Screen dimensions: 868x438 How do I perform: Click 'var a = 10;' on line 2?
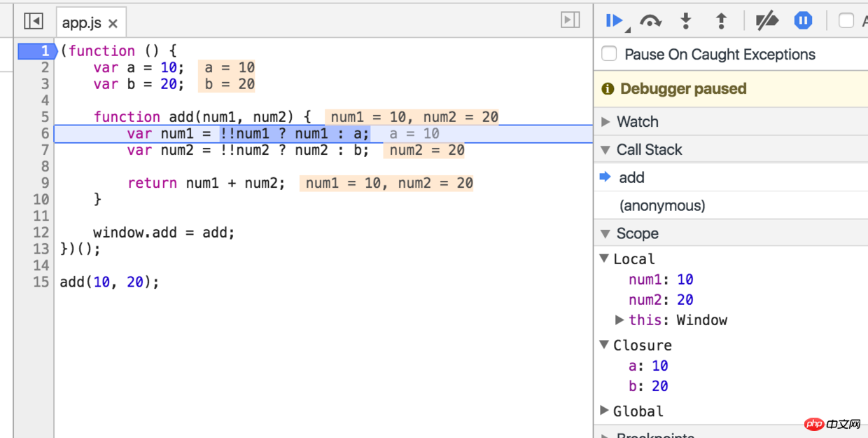point(139,67)
